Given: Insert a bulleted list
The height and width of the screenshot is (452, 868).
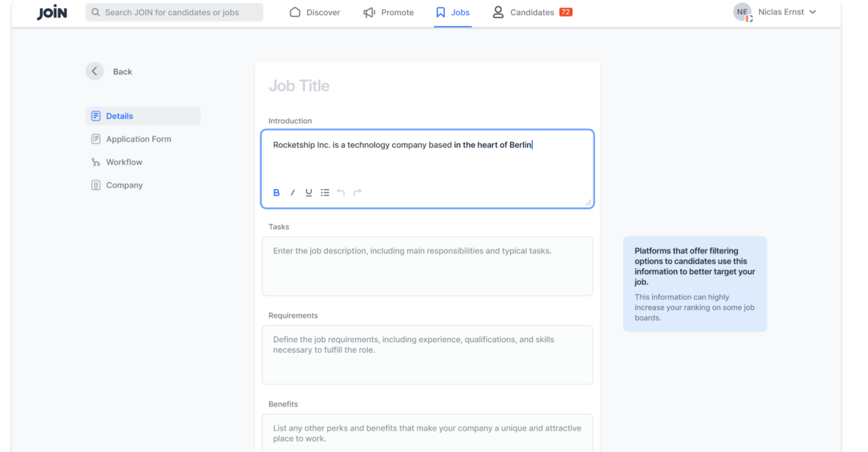Looking at the screenshot, I should (324, 192).
